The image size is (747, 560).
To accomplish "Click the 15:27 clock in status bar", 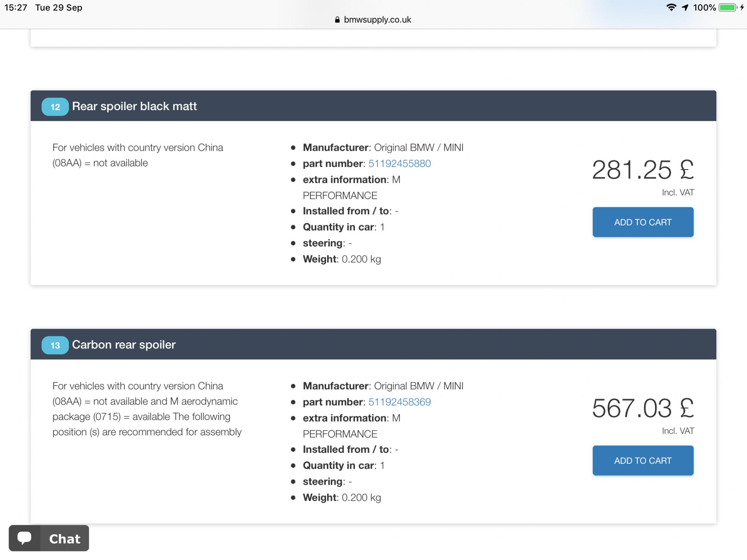I will pos(16,7).
